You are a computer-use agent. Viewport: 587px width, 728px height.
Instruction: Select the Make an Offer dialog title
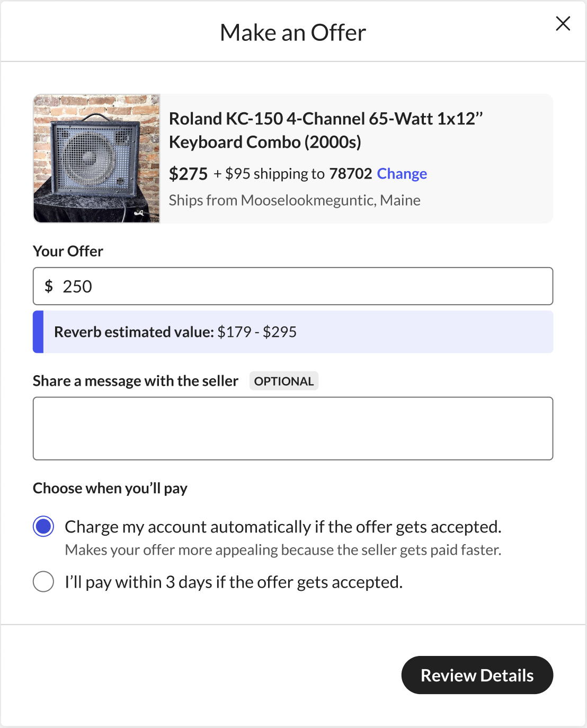coord(293,32)
